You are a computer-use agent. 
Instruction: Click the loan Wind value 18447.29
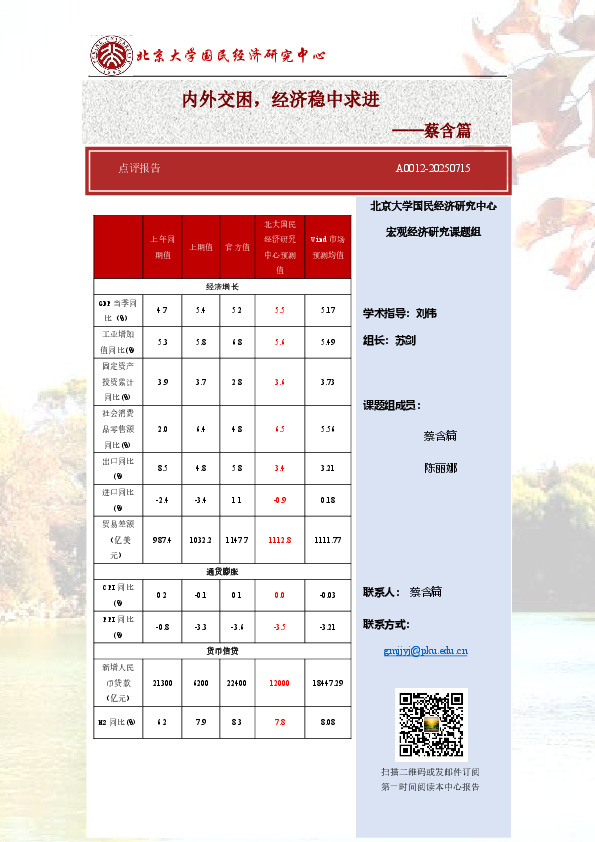click(328, 683)
